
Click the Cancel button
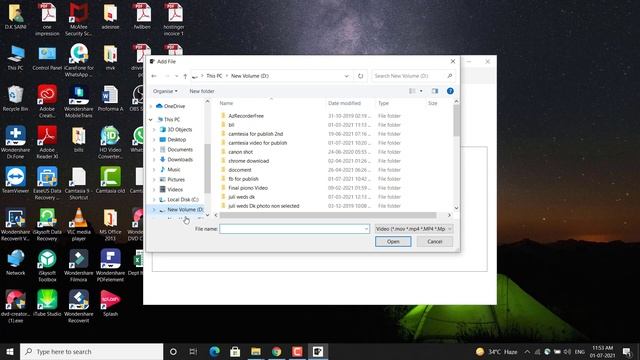(435, 242)
